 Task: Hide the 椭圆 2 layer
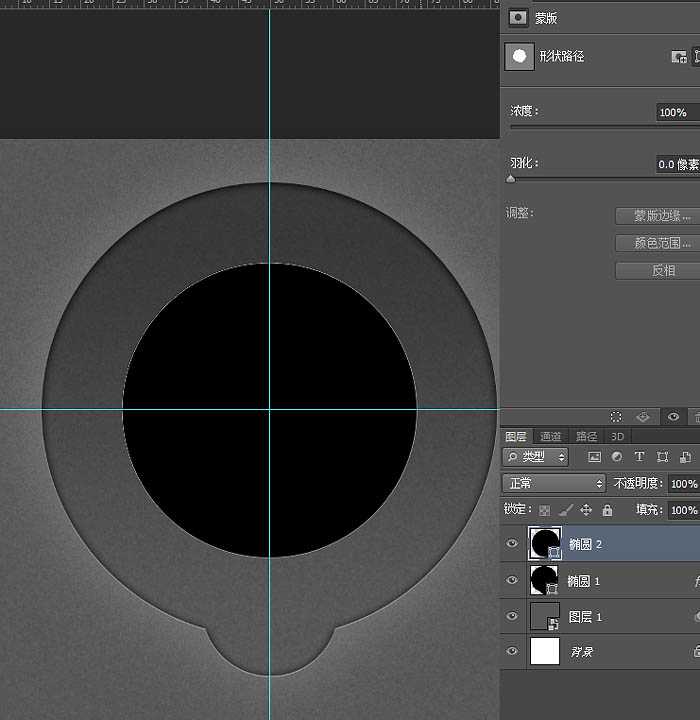[512, 544]
